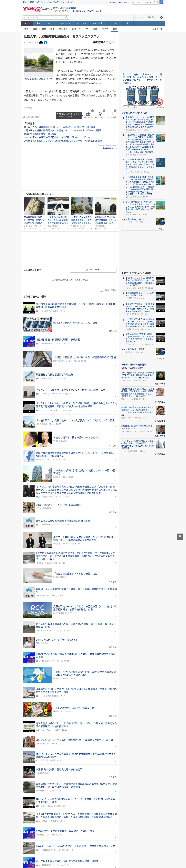
Task: Open related link 原田真二さん、被爆80年に新曲
Action: [x=59, y=127]
